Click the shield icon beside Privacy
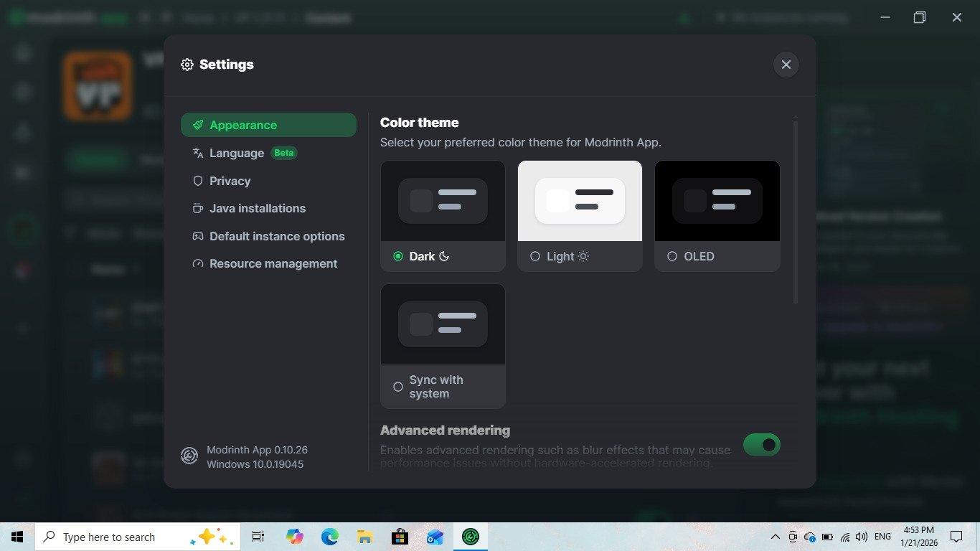 pyautogui.click(x=198, y=181)
